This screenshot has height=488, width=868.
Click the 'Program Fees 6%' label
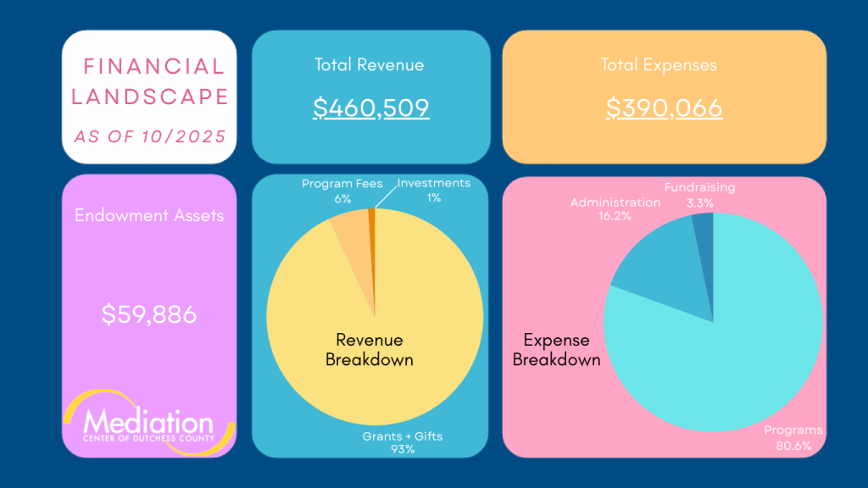(x=342, y=191)
